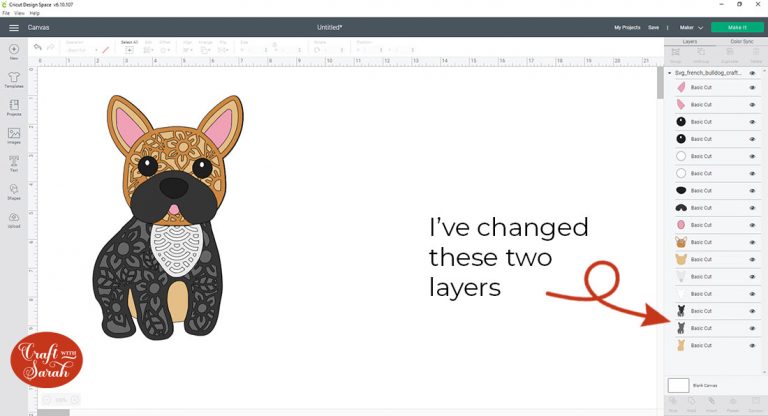
Task: Open the Edit dropdown in toolbar
Action: (148, 48)
